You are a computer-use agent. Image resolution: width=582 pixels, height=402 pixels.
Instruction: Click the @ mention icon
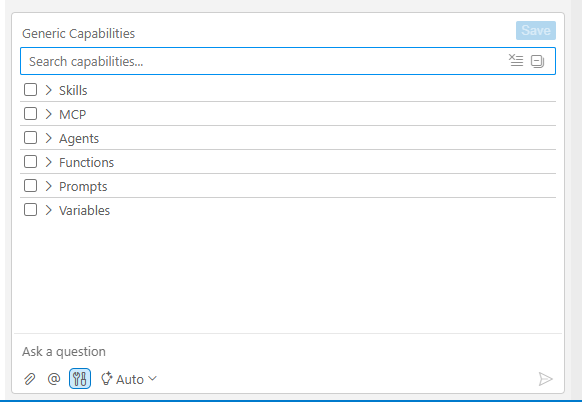[54, 379]
